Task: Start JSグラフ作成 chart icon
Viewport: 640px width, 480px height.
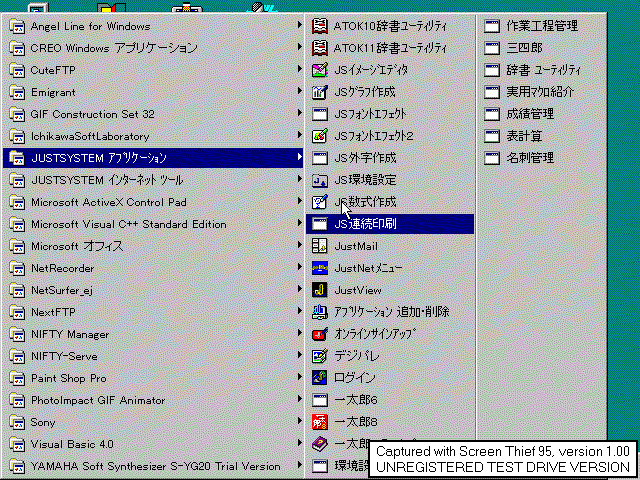Action: [x=320, y=92]
